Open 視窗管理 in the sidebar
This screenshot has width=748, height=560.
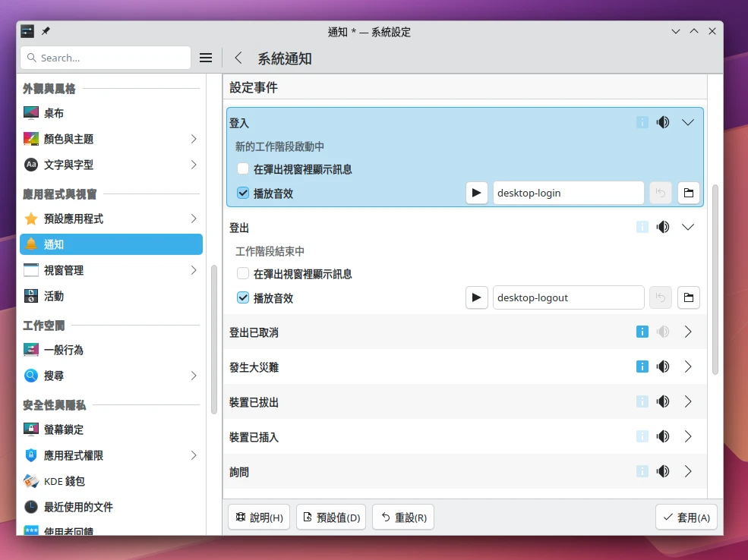(64, 270)
